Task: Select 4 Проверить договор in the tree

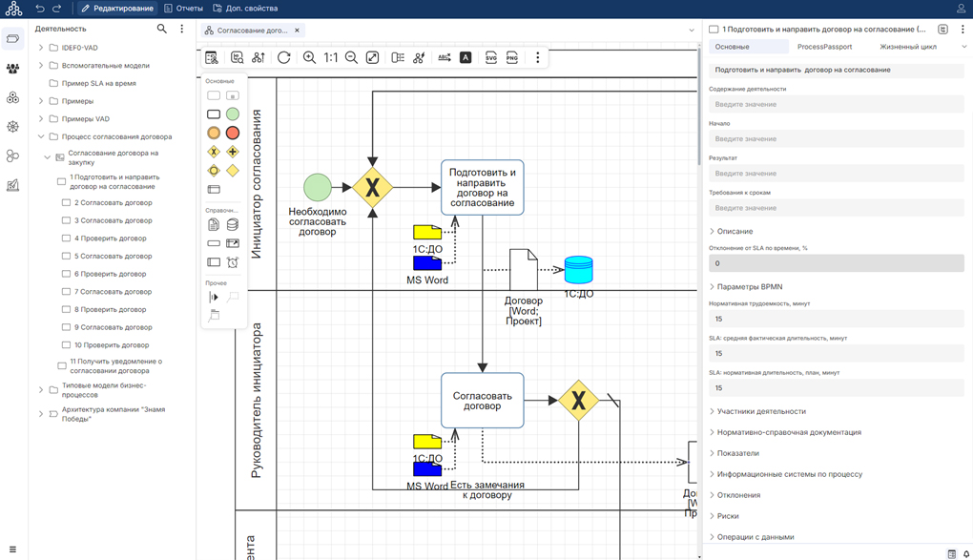Action: 110,239
